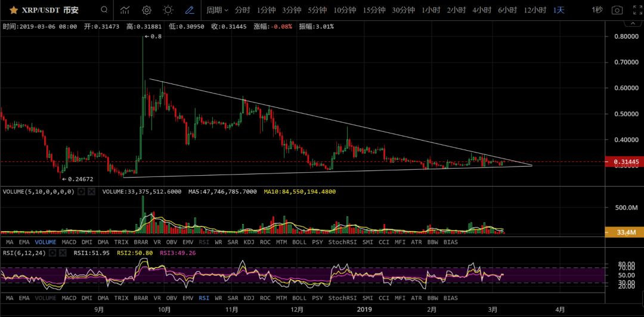Select the highlighted 1天 interval

pyautogui.click(x=559, y=10)
